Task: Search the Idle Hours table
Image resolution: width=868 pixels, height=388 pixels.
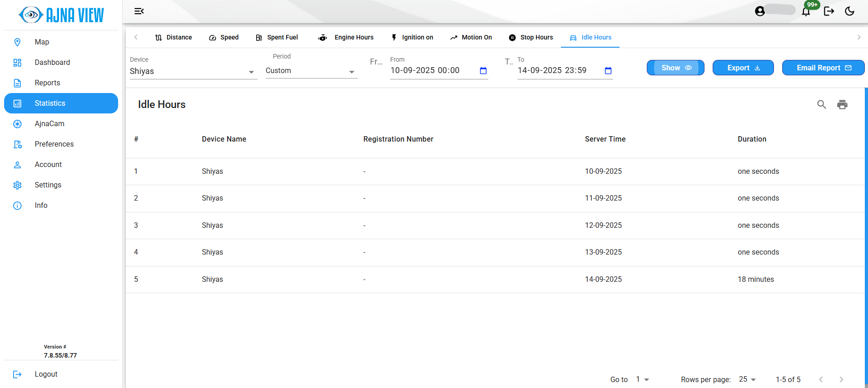Action: 821,104
